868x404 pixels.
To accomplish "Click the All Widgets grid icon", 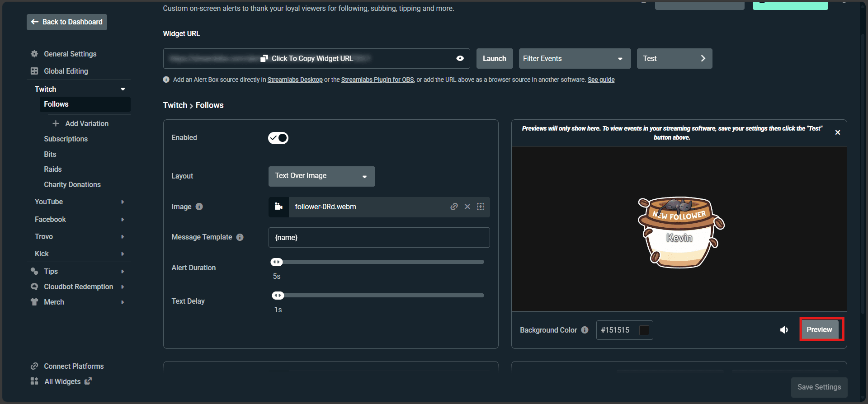I will tap(34, 381).
